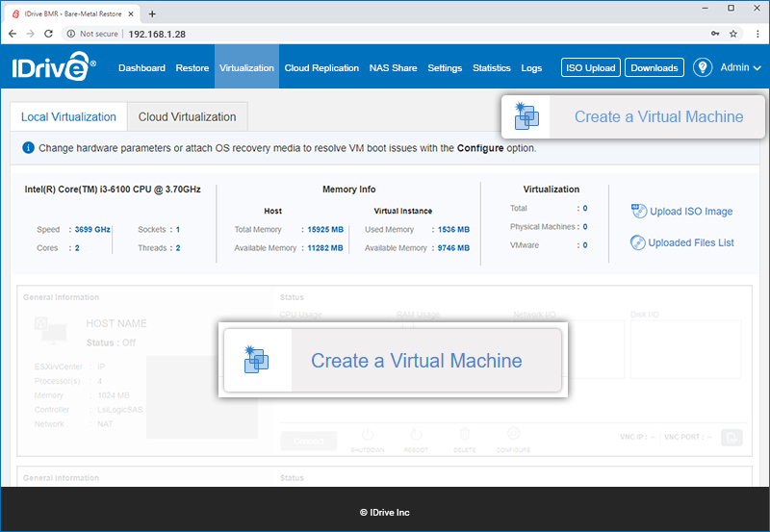Click the Total Memory value 15925 MB

coord(325,229)
